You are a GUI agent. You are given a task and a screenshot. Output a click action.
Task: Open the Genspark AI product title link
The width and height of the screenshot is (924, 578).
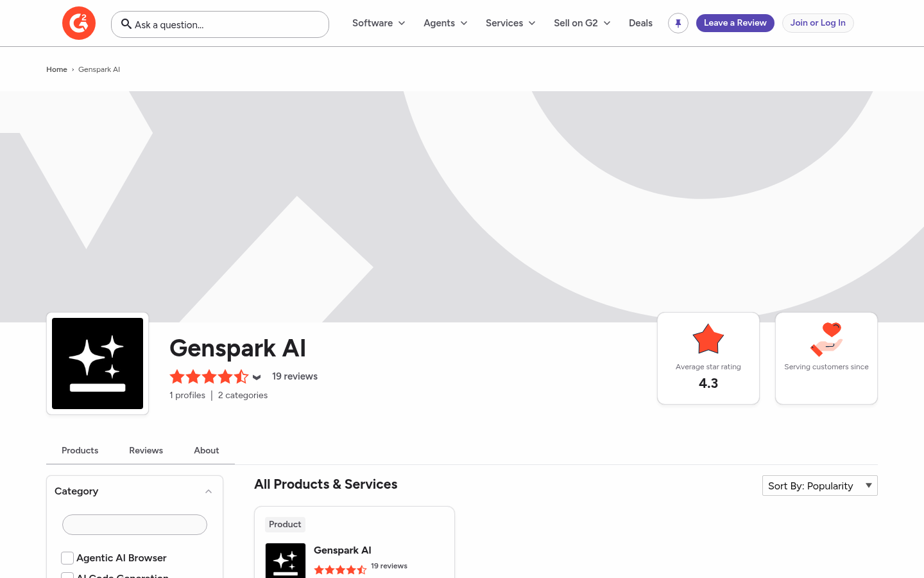pos(343,550)
